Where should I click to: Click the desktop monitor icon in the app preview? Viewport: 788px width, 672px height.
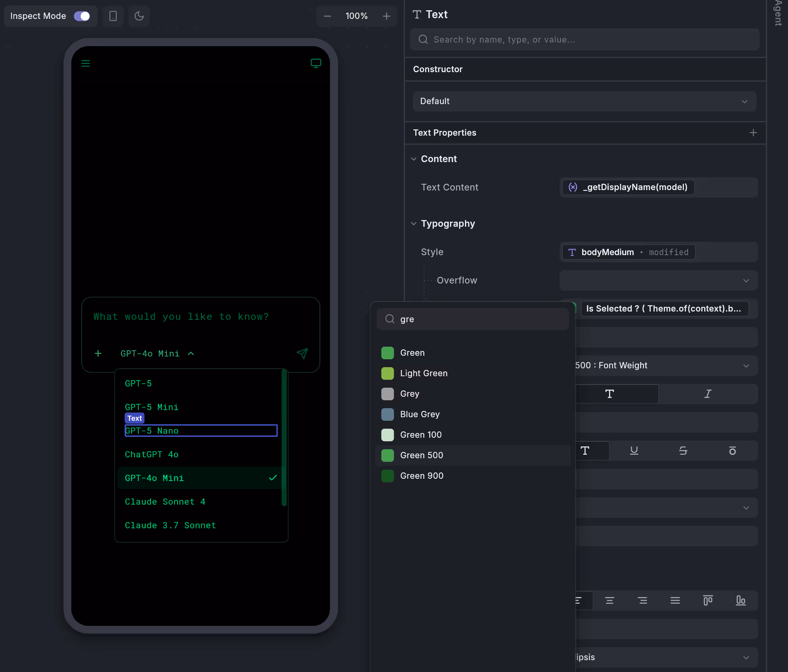[x=316, y=63]
